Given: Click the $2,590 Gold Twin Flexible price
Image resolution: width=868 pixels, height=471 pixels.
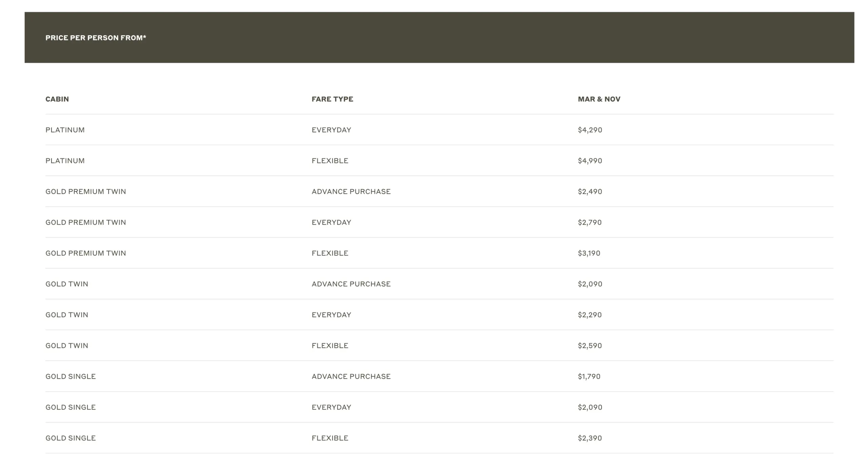Looking at the screenshot, I should pos(590,346).
